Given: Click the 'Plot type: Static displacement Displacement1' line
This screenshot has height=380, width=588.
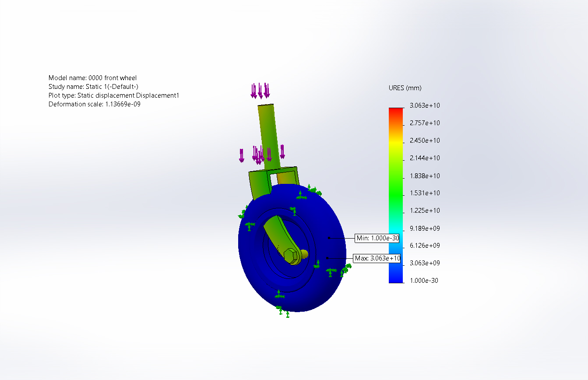Looking at the screenshot, I should pos(114,95).
